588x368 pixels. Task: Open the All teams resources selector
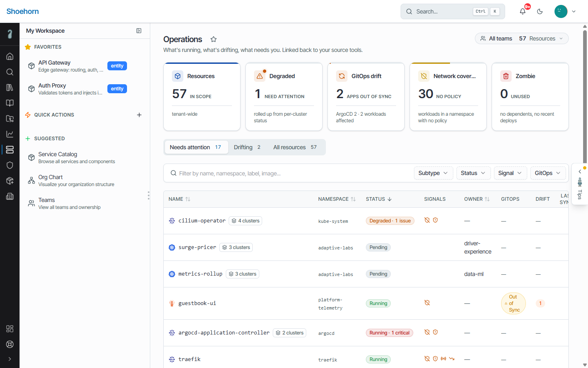coord(521,38)
